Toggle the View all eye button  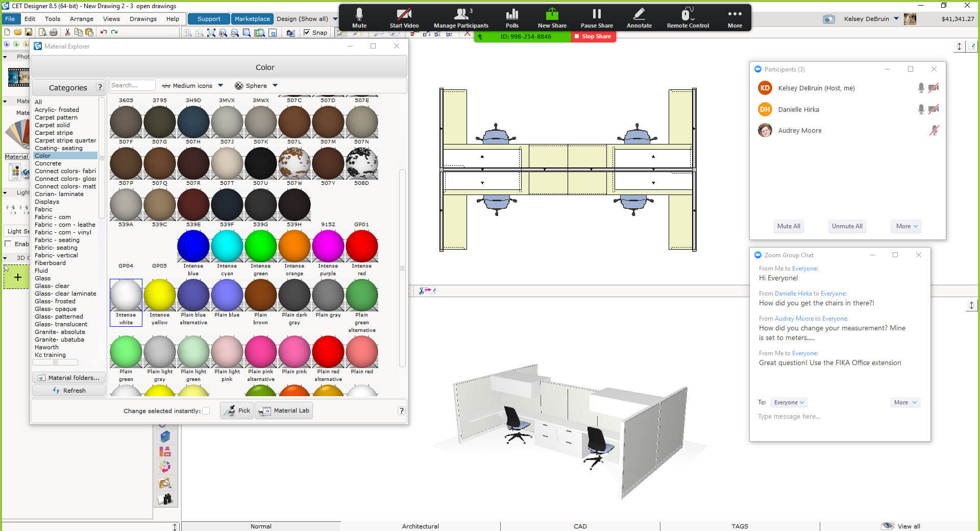click(x=900, y=526)
